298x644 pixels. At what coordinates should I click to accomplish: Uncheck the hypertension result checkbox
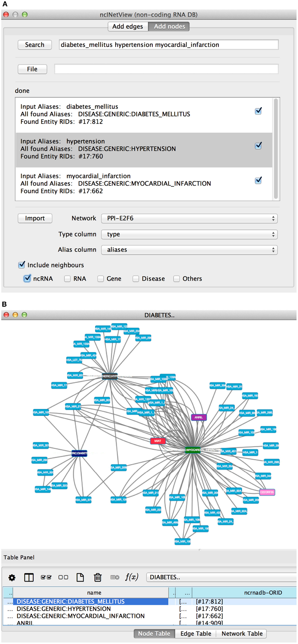coord(258,146)
